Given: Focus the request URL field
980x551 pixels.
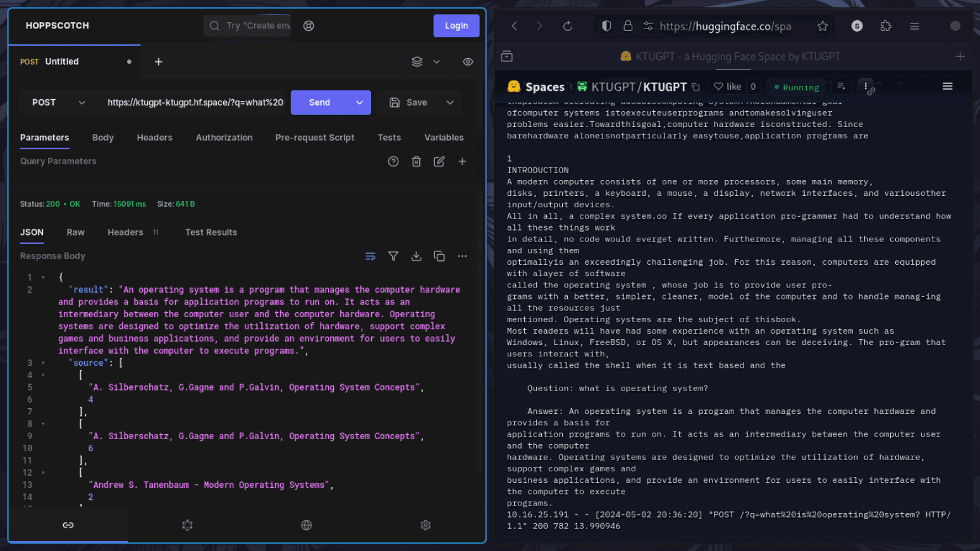Looking at the screenshot, I should pyautogui.click(x=195, y=102).
